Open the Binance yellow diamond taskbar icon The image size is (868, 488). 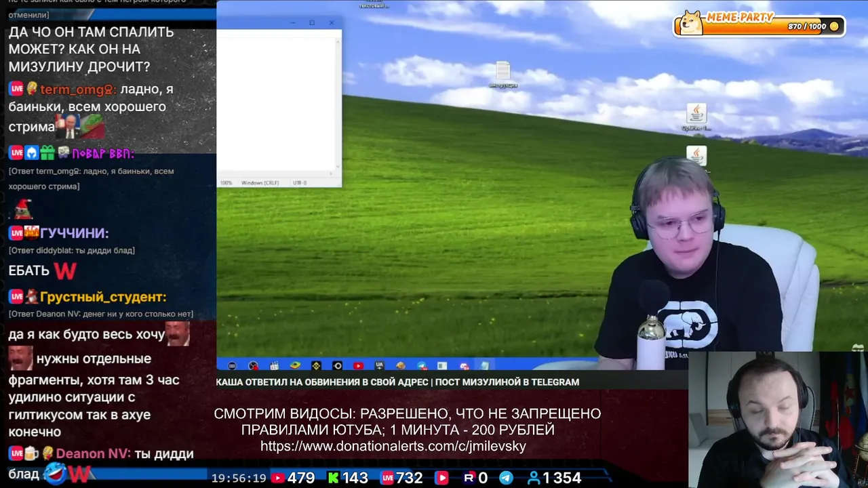coord(316,366)
